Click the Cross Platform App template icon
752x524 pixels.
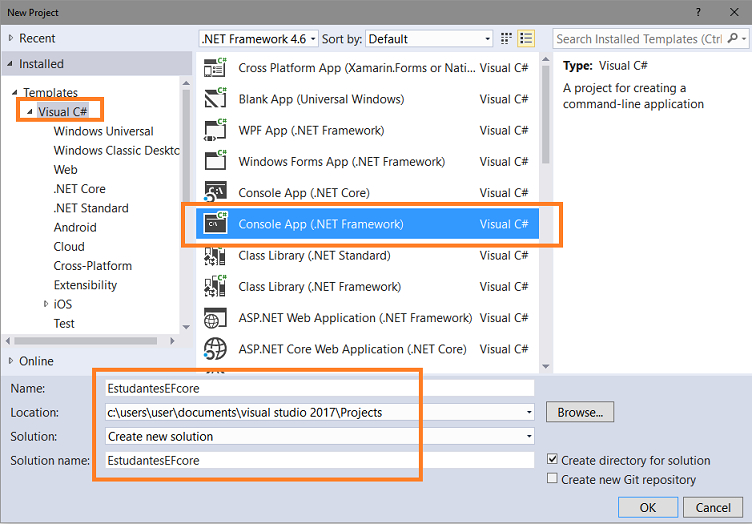[215, 68]
